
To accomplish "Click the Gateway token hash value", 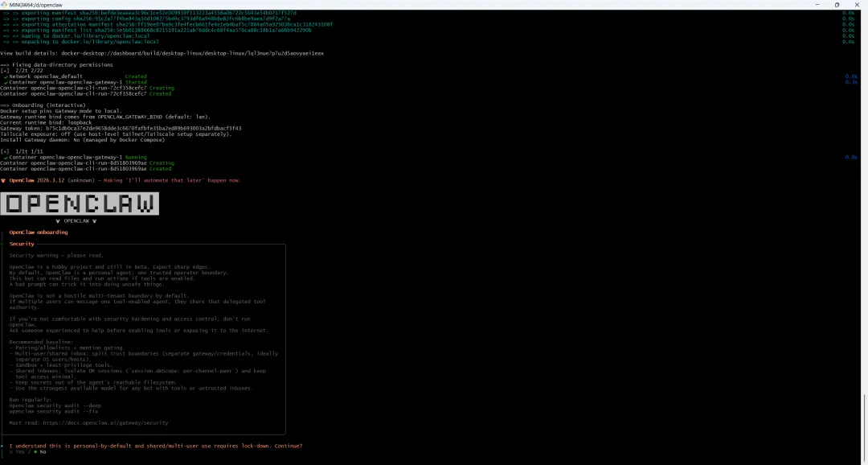I will click(143, 128).
